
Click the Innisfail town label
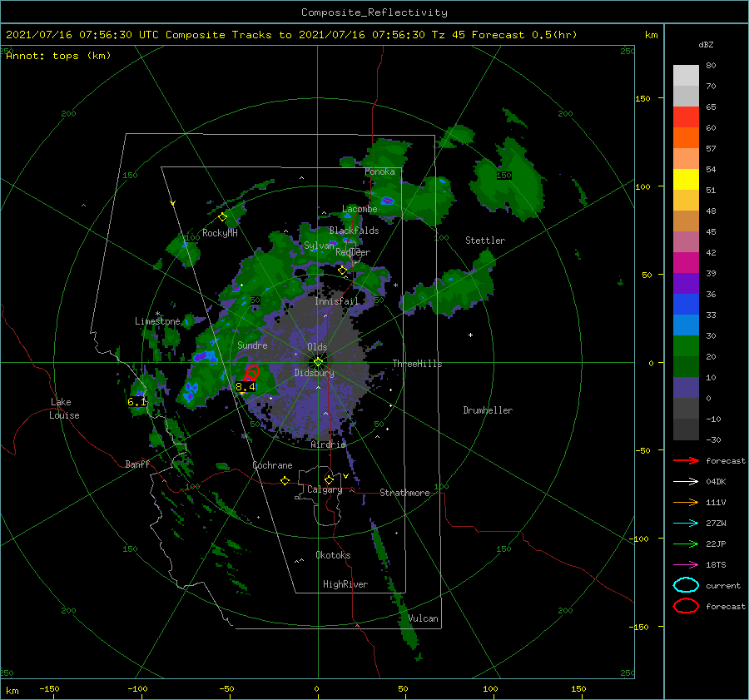[336, 301]
